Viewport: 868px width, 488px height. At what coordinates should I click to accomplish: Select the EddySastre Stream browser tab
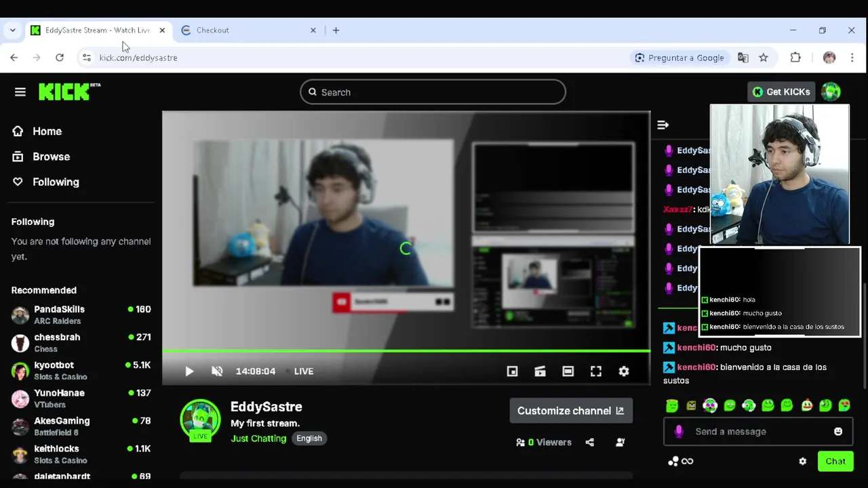point(98,30)
